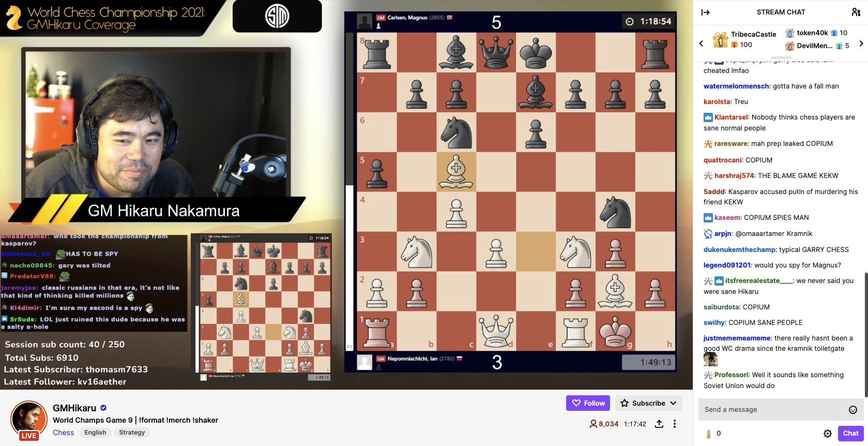Open itsfreerealestate___'s user card

pyautogui.click(x=759, y=281)
